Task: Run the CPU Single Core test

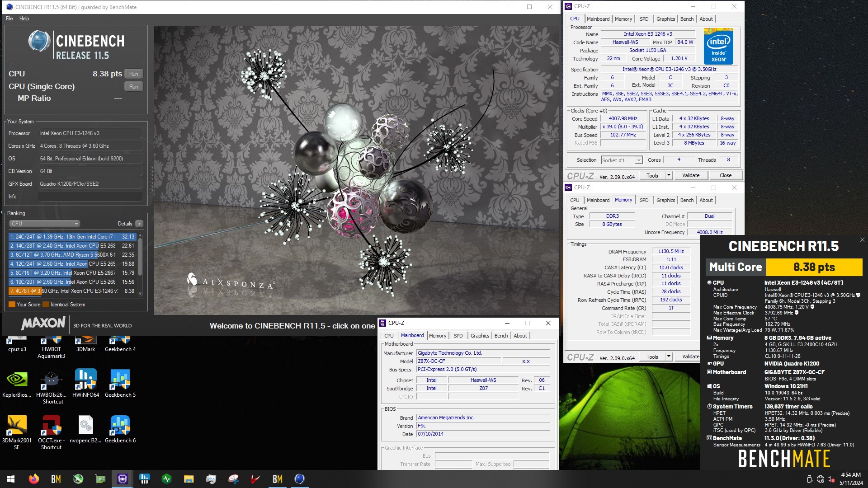Action: click(133, 86)
